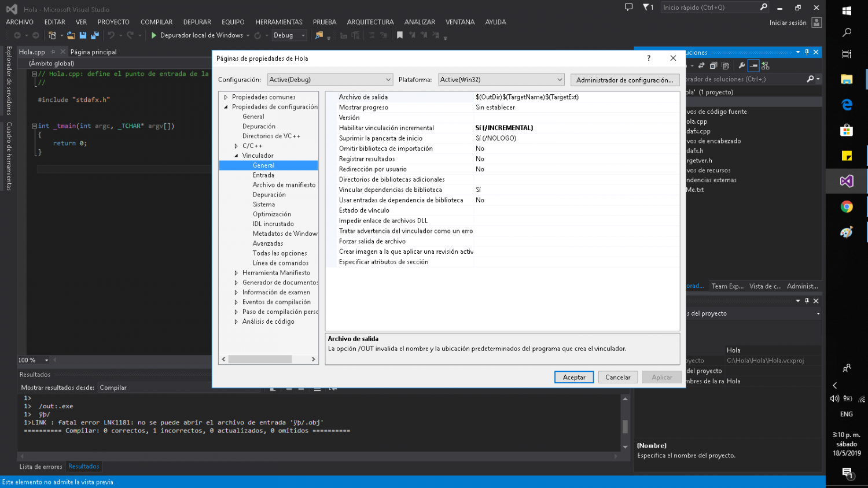Click the Save All icon in the toolbar

[x=95, y=35]
